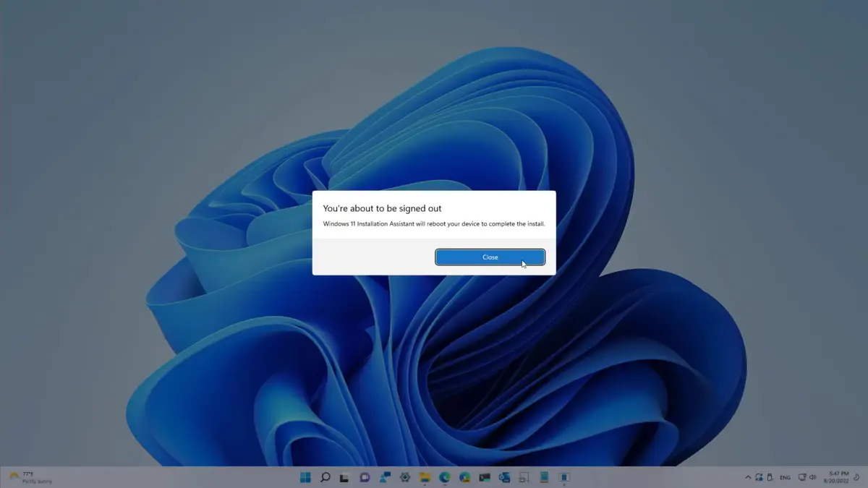Open ENG language input switcher

(785, 478)
